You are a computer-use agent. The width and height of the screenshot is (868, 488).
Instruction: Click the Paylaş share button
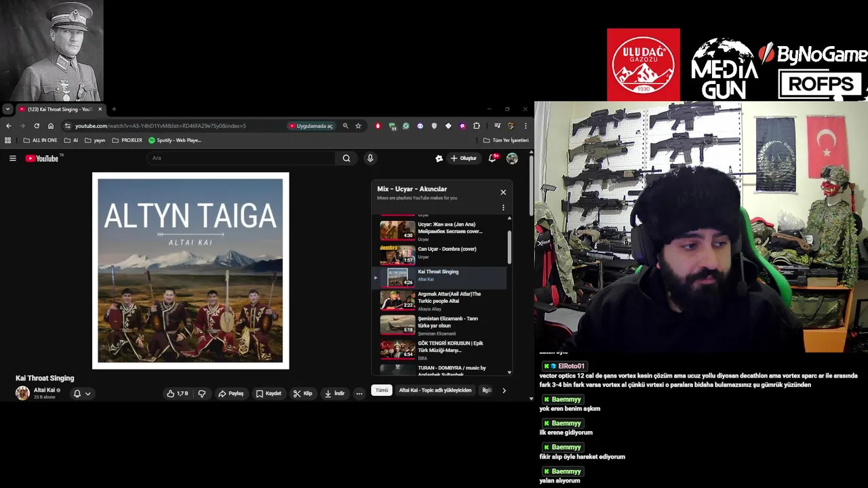pos(231,393)
